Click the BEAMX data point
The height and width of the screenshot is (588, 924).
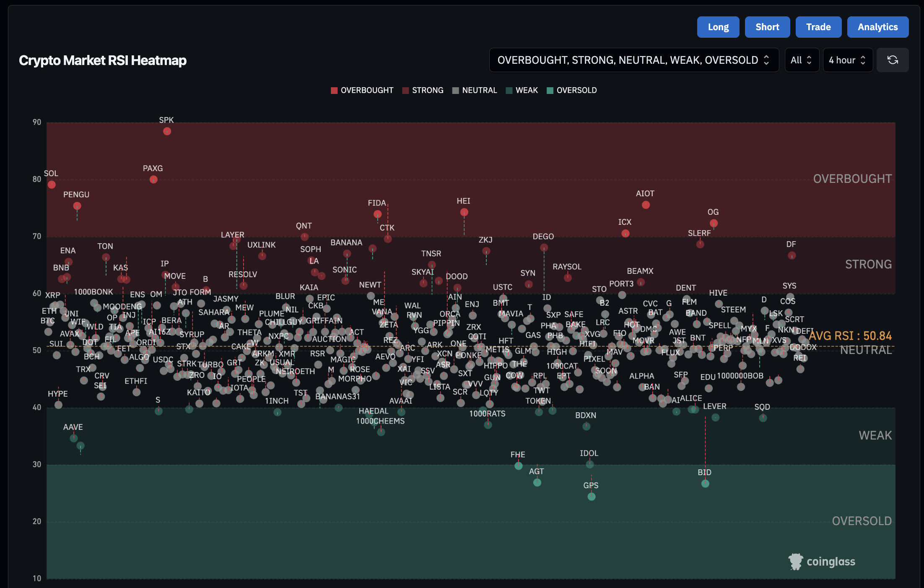(641, 282)
